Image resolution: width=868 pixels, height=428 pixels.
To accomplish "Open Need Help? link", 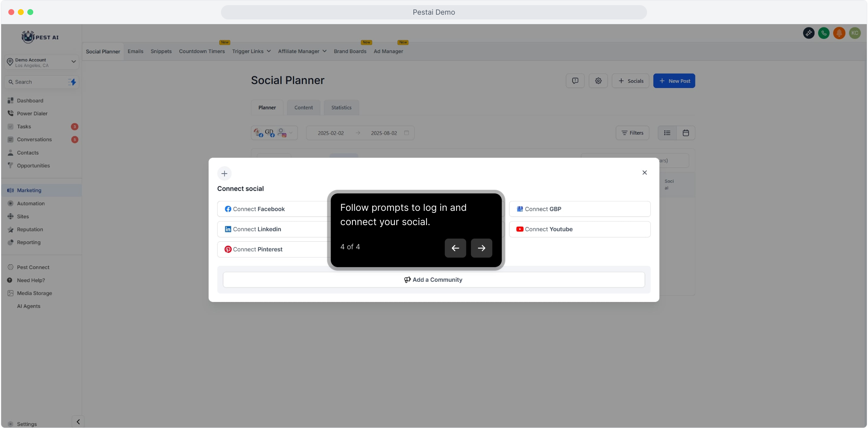I will click(31, 280).
